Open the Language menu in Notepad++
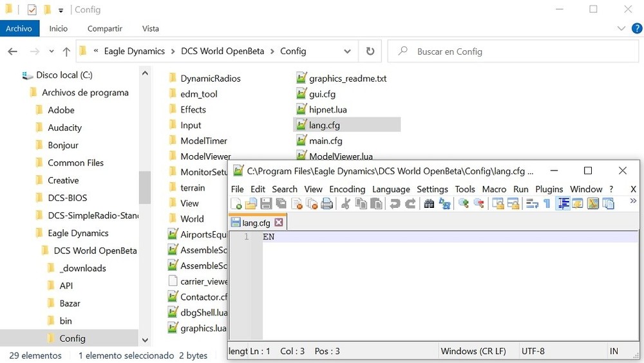This screenshot has width=644, height=363. coord(391,189)
